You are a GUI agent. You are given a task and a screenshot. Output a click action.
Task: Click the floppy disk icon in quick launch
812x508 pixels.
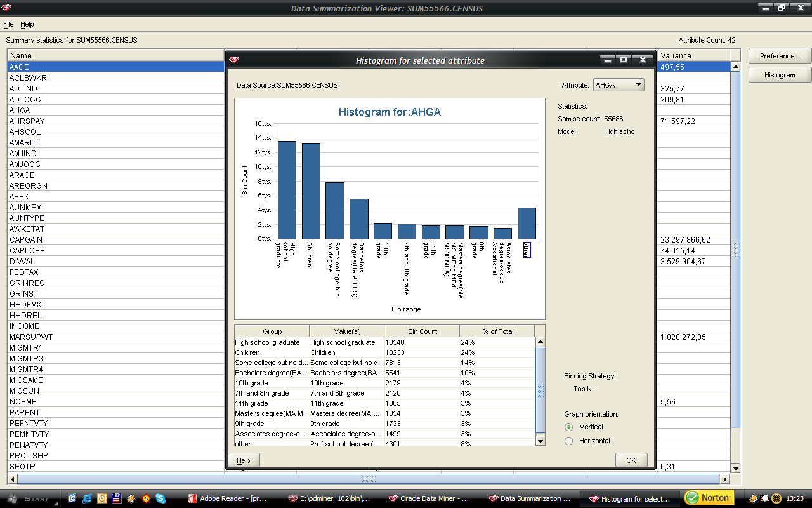(116, 498)
